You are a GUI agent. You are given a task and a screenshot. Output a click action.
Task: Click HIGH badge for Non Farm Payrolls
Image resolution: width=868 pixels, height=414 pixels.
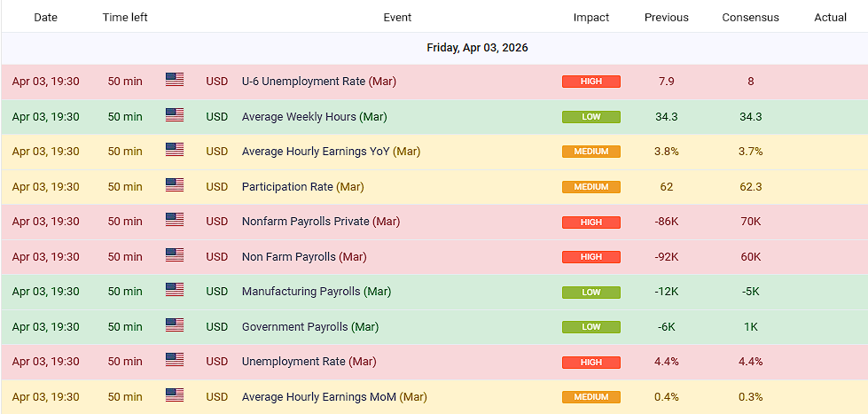click(x=591, y=257)
